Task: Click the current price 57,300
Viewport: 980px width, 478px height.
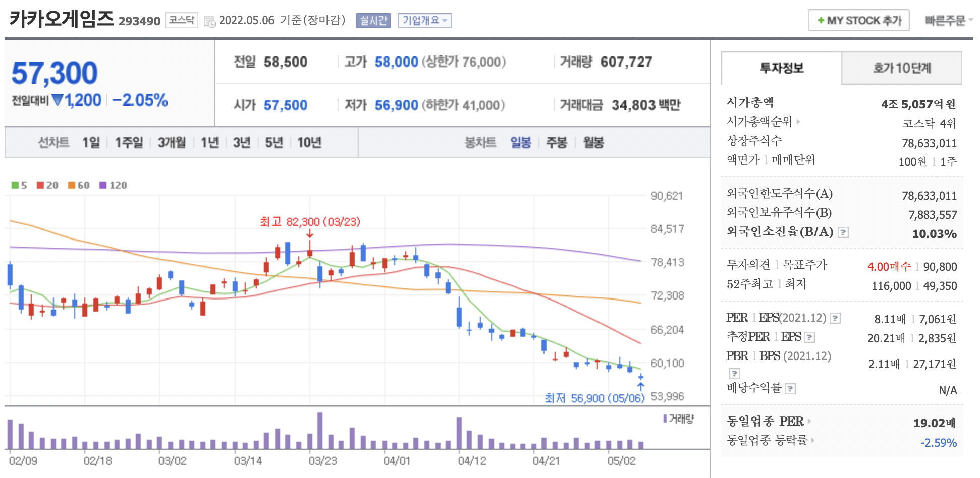Action: tap(55, 73)
